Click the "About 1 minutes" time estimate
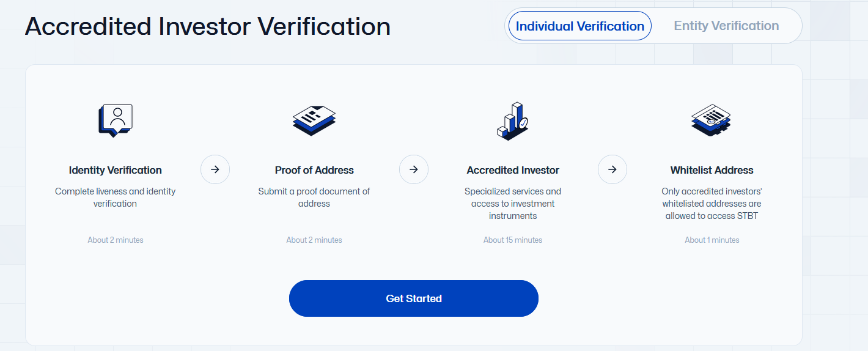This screenshot has width=868, height=351. (x=712, y=240)
